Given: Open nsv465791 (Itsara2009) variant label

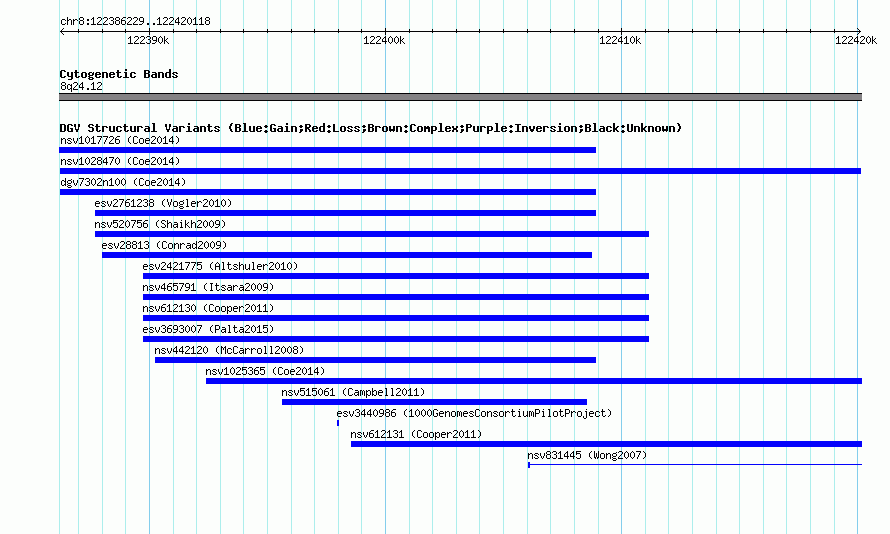Looking at the screenshot, I should point(208,287).
